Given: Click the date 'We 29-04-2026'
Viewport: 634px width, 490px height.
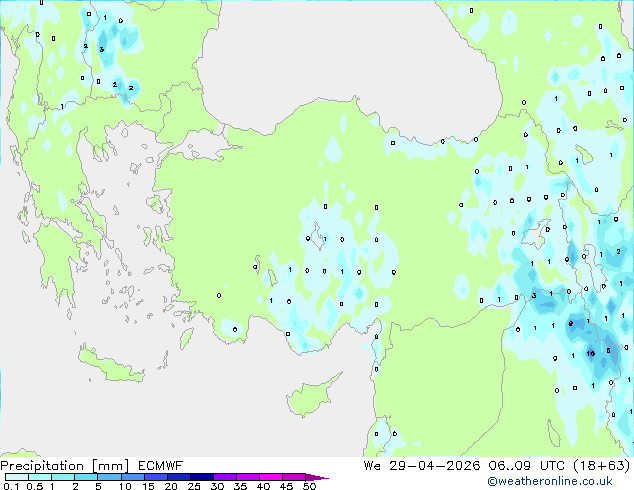Looking at the screenshot, I should click(422, 466).
